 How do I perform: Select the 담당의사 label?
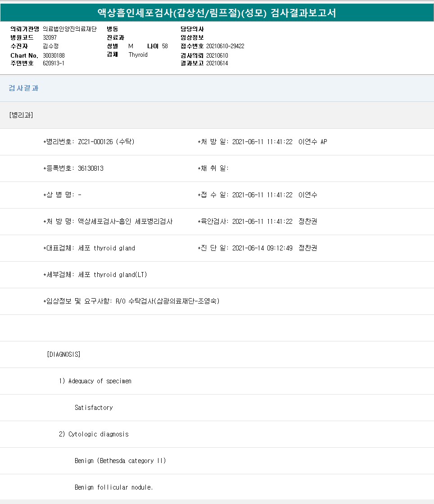[x=192, y=29]
